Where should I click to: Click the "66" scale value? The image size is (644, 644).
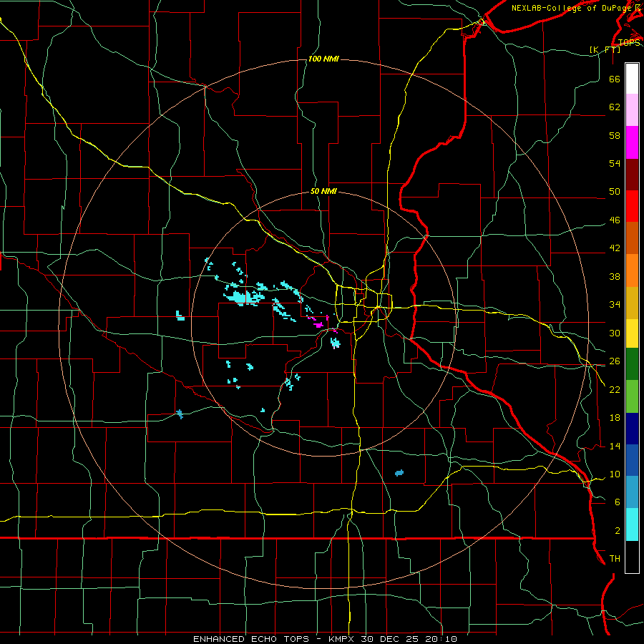[615, 79]
